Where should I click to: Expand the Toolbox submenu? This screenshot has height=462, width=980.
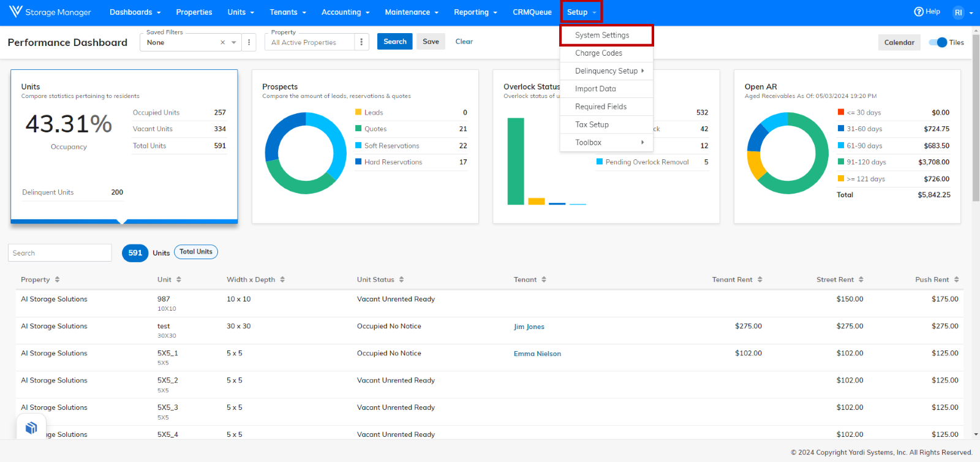coord(606,142)
